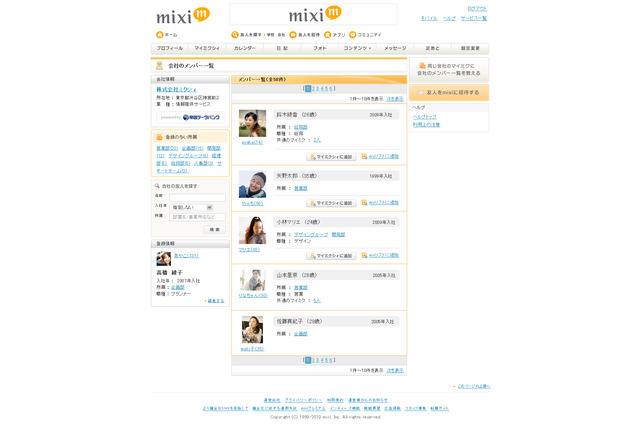Open the 足あと tab

(x=432, y=48)
